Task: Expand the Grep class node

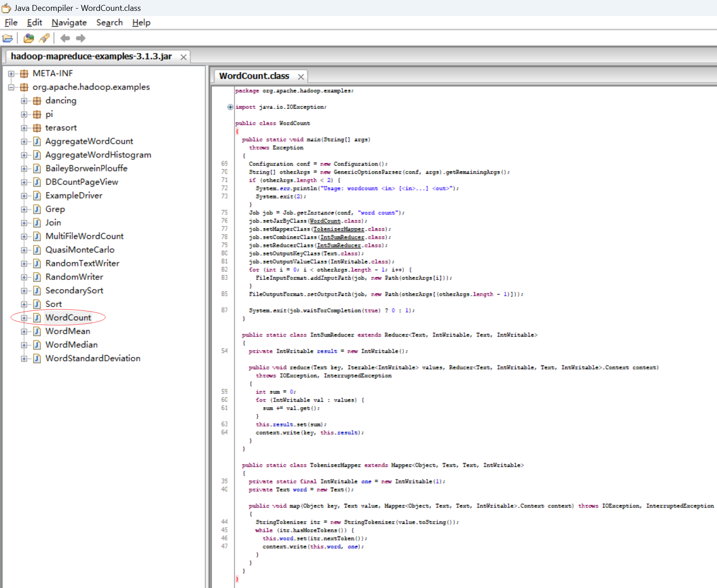Action: point(24,209)
